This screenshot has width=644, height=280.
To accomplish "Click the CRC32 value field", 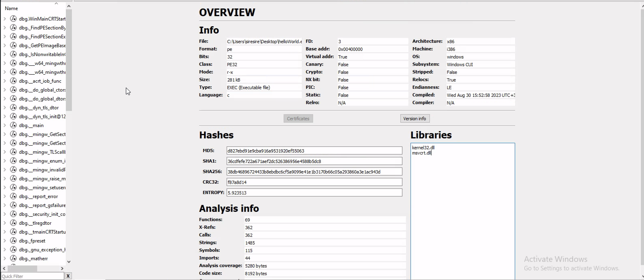I will (x=314, y=182).
